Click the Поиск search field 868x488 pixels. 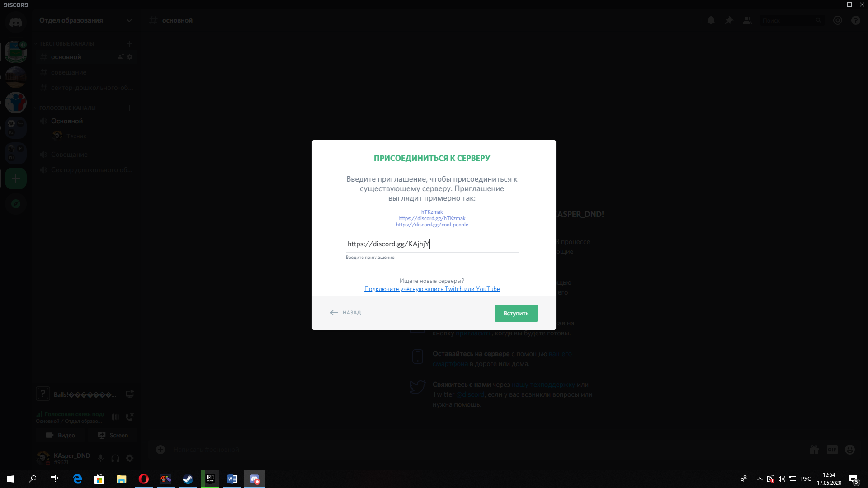point(792,20)
